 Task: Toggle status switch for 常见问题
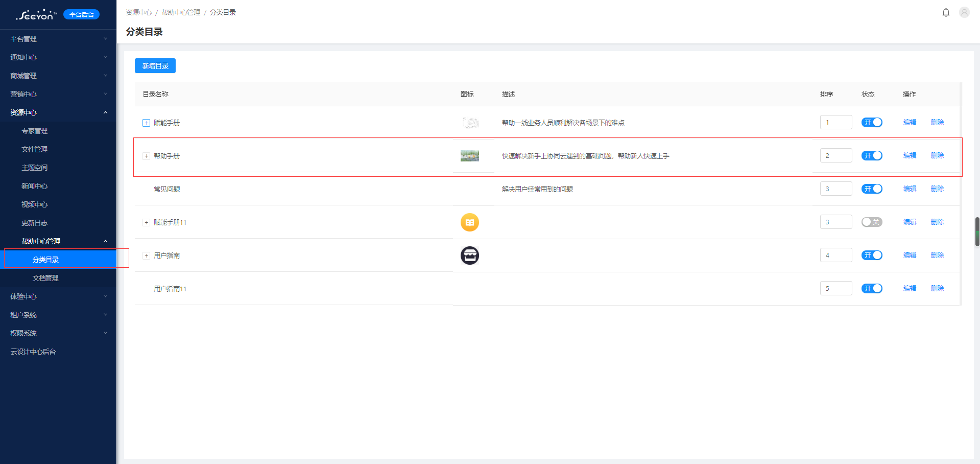(872, 189)
